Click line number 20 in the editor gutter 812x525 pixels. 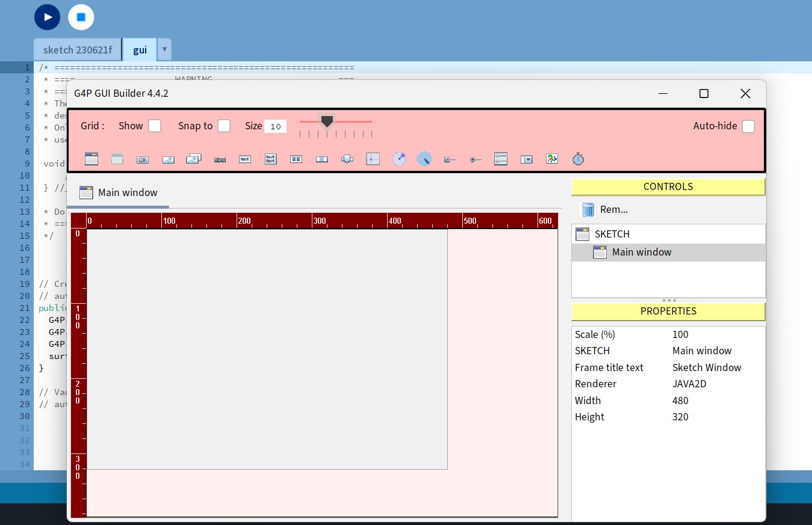24,296
